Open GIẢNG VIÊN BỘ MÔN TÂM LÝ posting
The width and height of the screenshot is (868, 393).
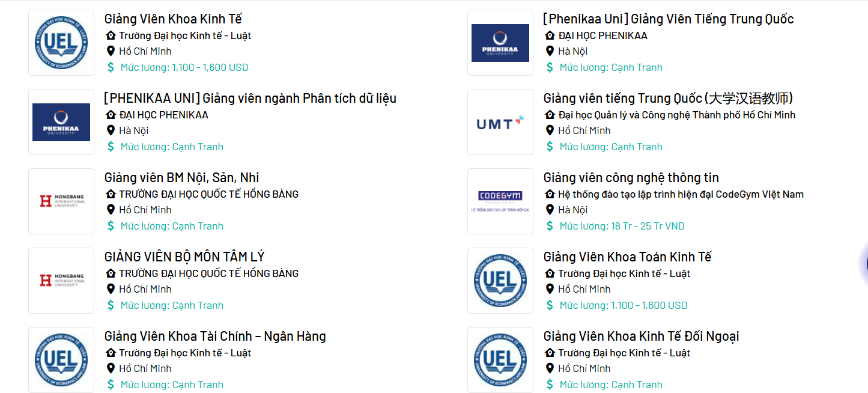pos(184,257)
